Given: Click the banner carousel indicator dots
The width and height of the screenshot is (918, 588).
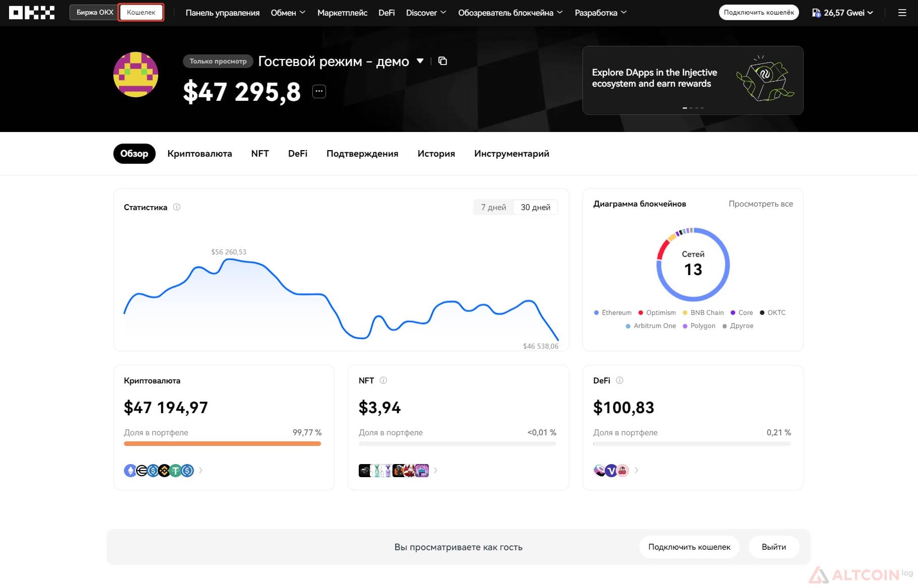Looking at the screenshot, I should pyautogui.click(x=693, y=108).
